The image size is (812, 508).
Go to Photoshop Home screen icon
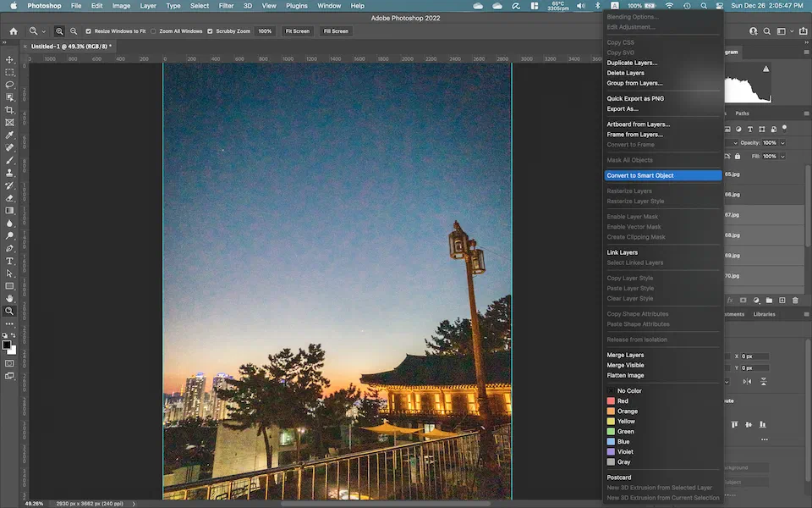[13, 31]
